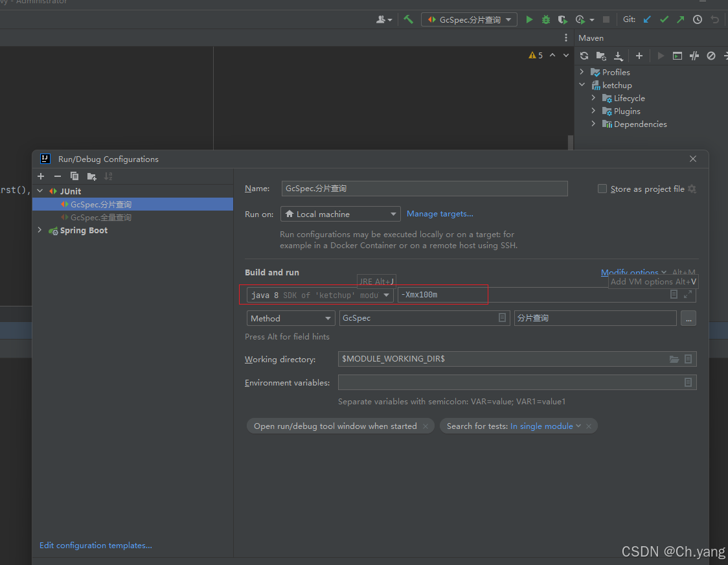Click Git update project arrow

click(647, 19)
